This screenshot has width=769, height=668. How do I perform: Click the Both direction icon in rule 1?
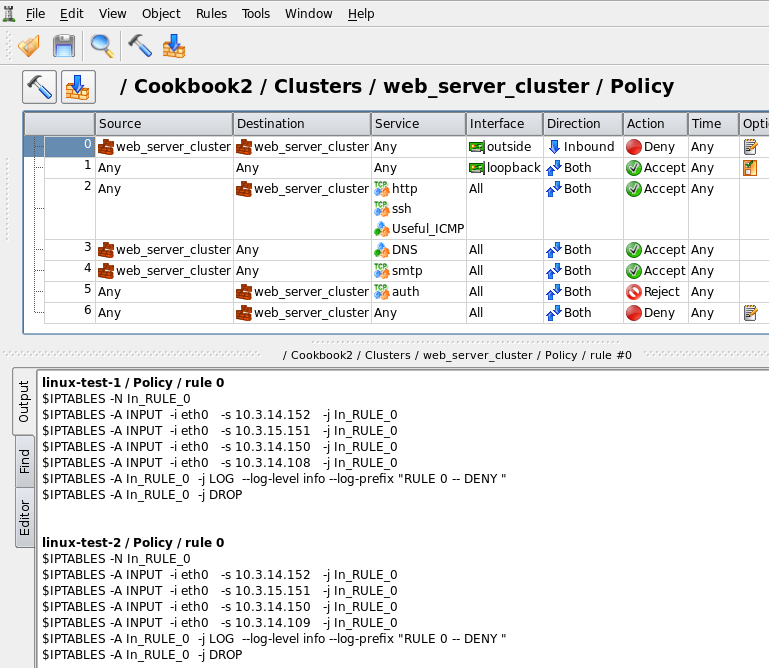click(x=554, y=168)
